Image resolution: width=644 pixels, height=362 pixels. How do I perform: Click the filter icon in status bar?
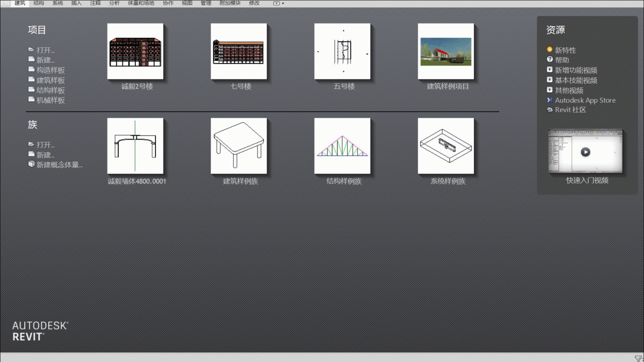pos(638,358)
